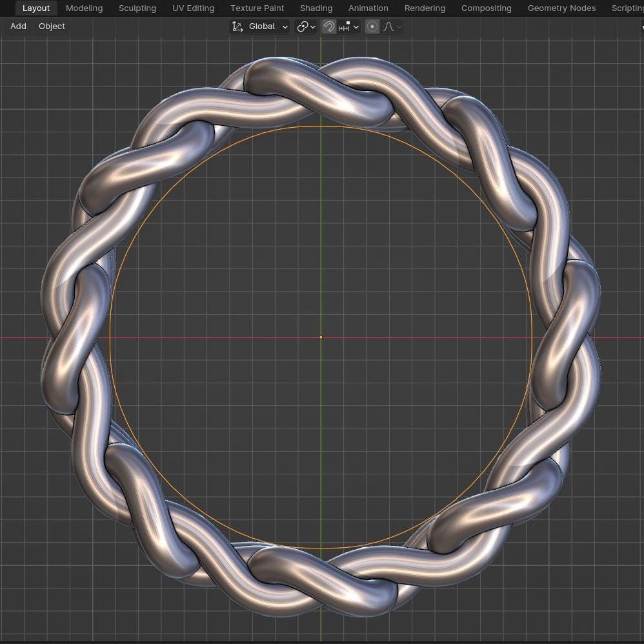Open the Sculpting workspace tab
This screenshot has height=644, width=644.
137,8
